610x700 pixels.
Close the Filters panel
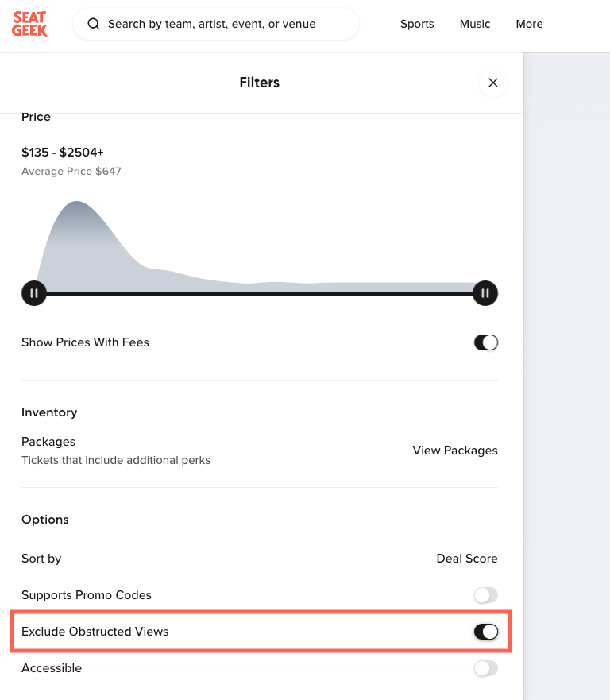[x=492, y=83]
